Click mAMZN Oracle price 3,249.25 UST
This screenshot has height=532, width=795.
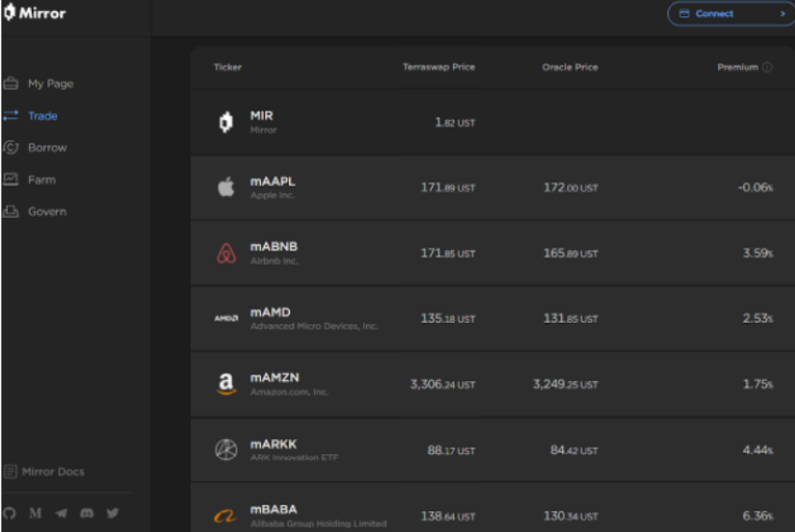click(565, 385)
